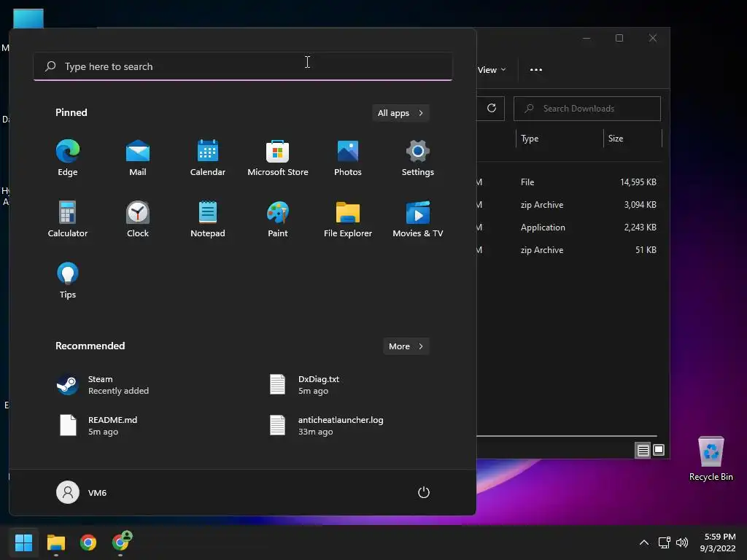The width and height of the screenshot is (747, 560).
Task: Switch File Explorer to details view
Action: [x=643, y=450]
